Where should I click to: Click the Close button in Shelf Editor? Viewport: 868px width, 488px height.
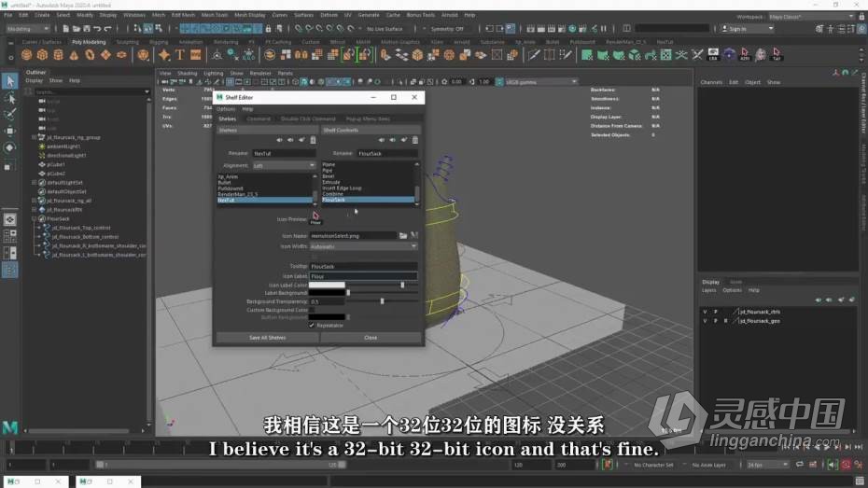click(371, 338)
